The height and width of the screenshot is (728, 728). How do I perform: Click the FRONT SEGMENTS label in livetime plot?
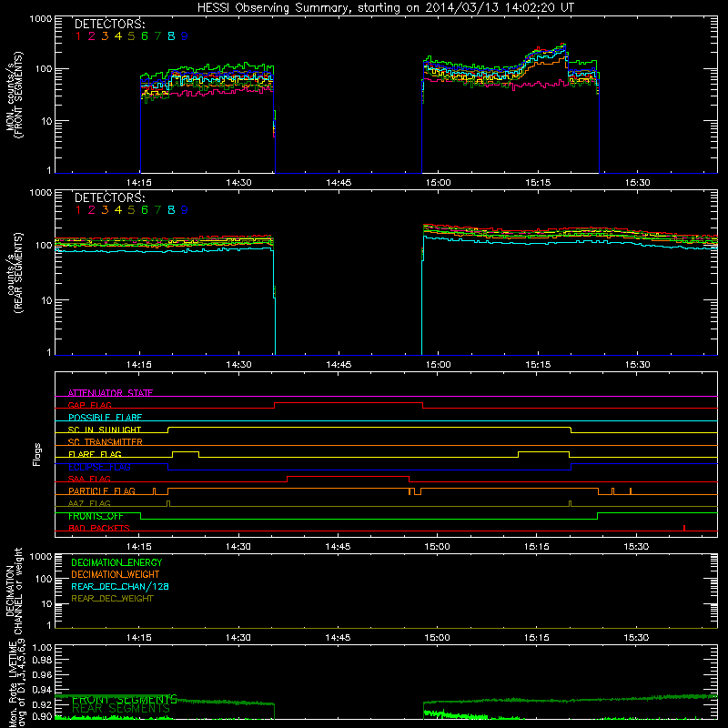125,699
